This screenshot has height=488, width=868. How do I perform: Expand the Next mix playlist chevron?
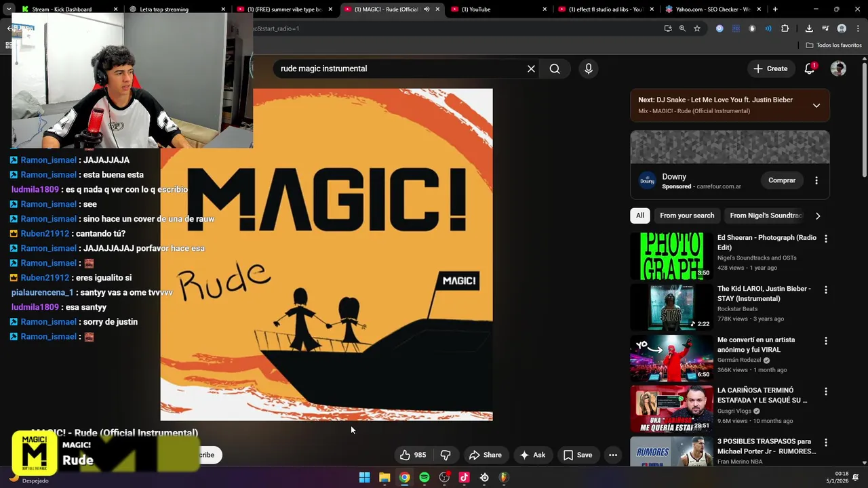[816, 105]
